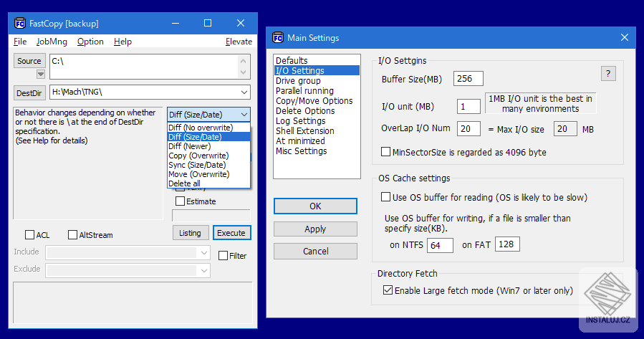Choose Diff (Newer) from mode list
The width and height of the screenshot is (644, 339).
click(x=208, y=146)
